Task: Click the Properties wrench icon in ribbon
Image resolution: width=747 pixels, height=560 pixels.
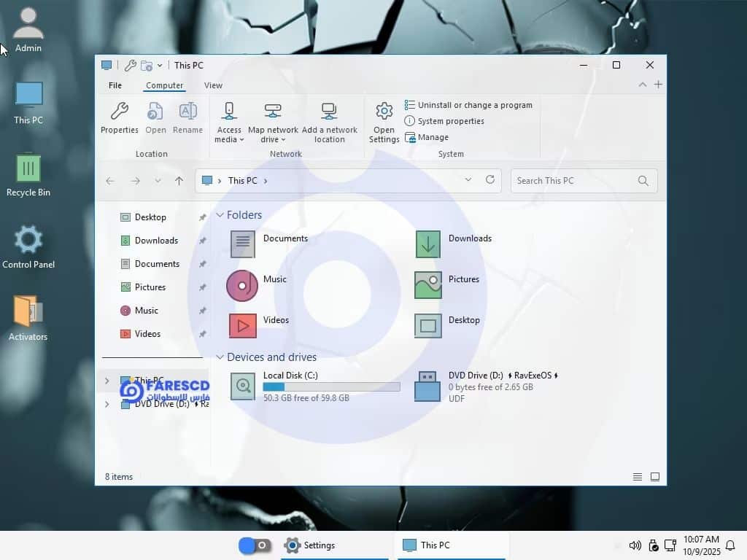Action: pyautogui.click(x=119, y=112)
